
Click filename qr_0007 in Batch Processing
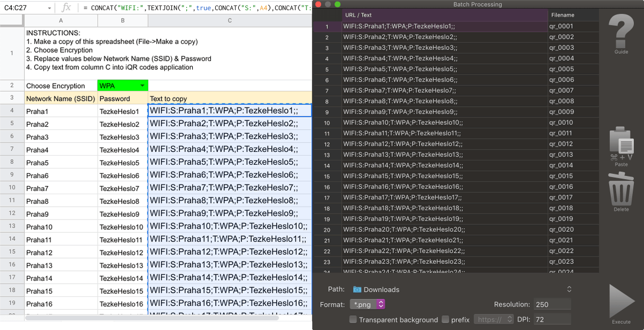[x=573, y=91]
